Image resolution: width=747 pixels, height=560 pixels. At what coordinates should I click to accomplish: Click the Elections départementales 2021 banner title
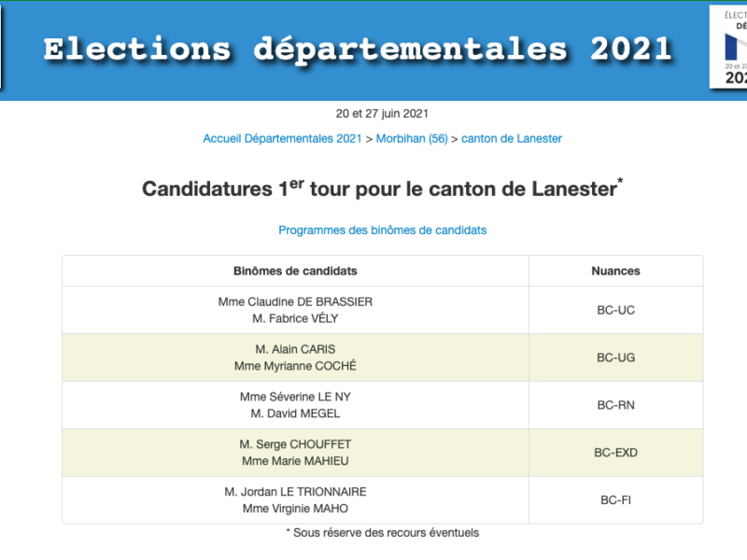click(x=358, y=49)
